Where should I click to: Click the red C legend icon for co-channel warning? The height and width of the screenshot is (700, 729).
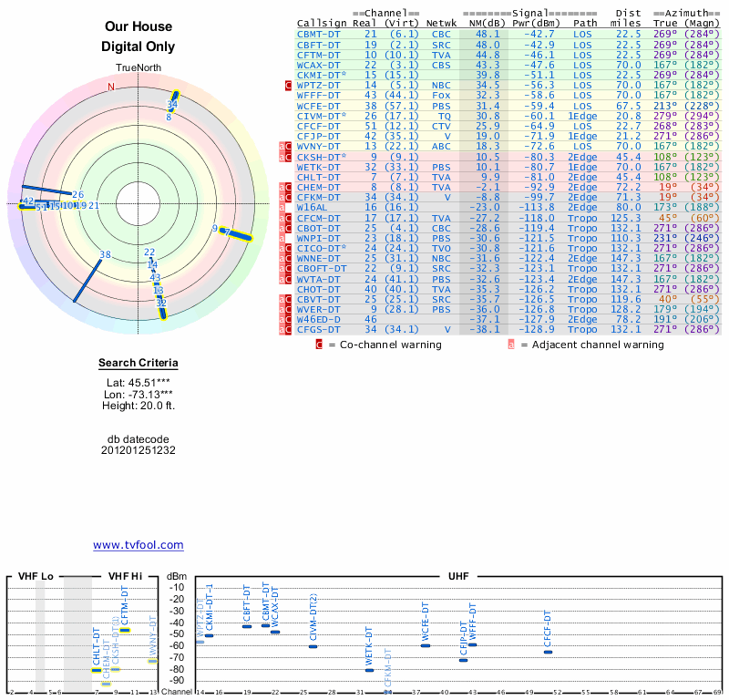[x=319, y=345]
